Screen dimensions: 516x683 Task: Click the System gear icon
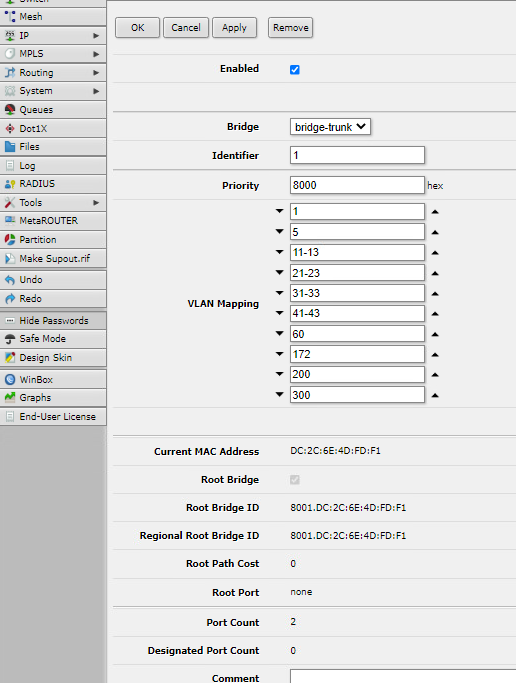tap(10, 91)
